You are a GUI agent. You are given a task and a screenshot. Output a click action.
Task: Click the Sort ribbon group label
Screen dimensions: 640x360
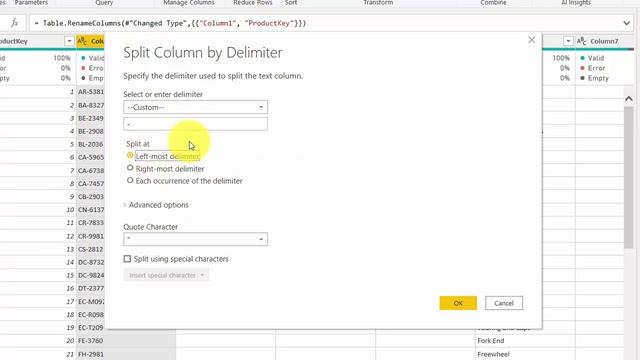point(291,3)
